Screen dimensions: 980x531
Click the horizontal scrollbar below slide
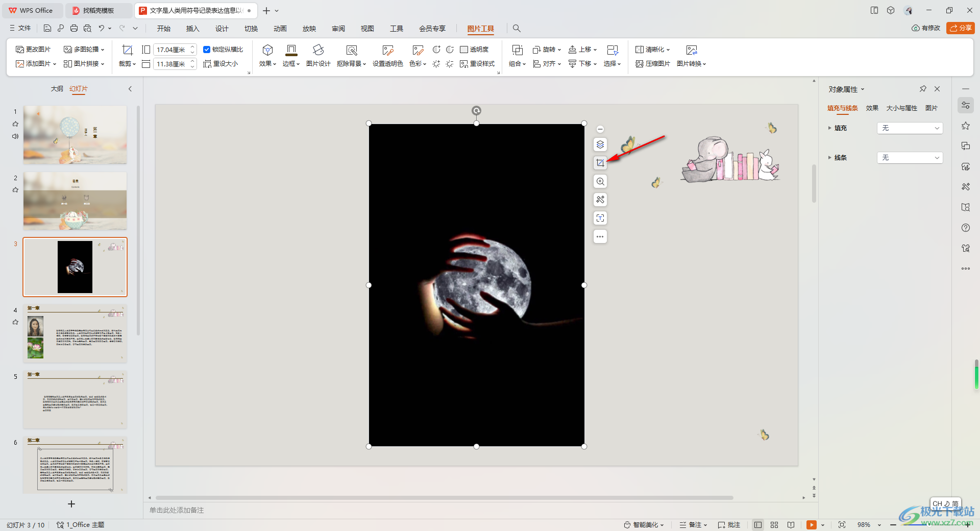click(x=444, y=498)
